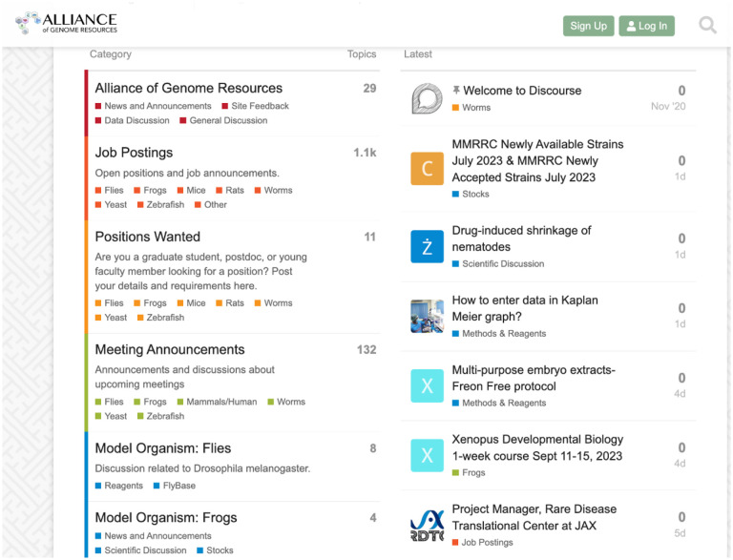Open the Alliance of Genome Resources logo
This screenshot has width=733, height=560.
click(x=67, y=24)
